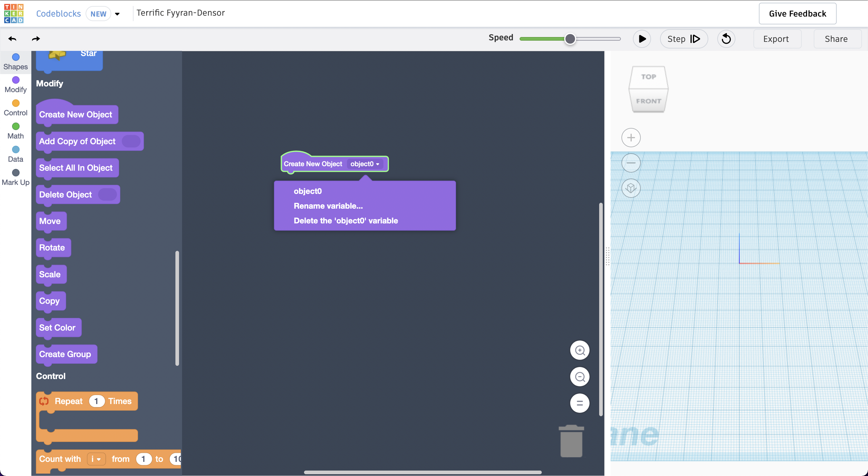This screenshot has height=476, width=868.
Task: Click the Create Group block
Action: [64, 353]
